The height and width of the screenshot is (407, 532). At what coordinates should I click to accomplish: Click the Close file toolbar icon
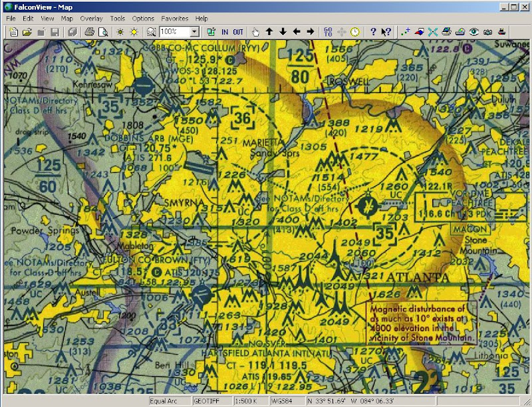coord(41,32)
